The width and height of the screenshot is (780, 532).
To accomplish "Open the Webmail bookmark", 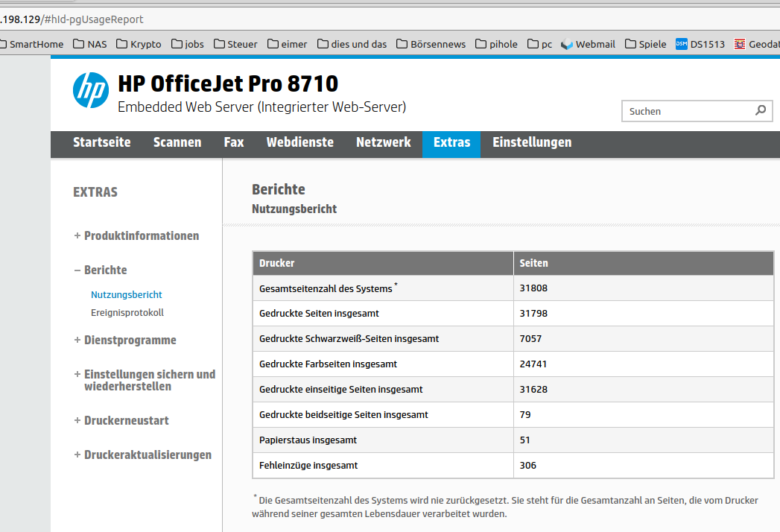I will [588, 44].
